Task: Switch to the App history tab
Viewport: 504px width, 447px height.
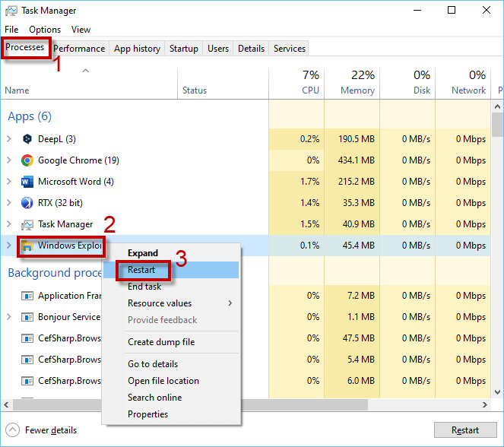Action: (137, 49)
